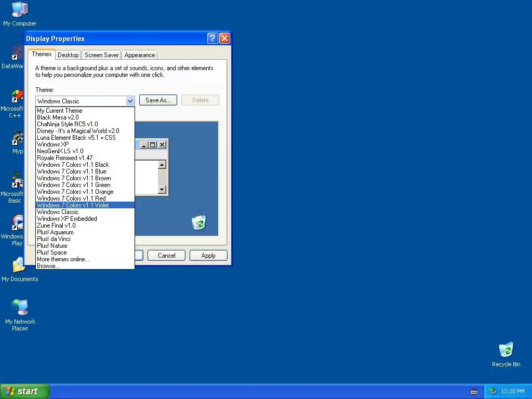Open the My Computer desktop icon
The height and width of the screenshot is (399, 532).
20,14
